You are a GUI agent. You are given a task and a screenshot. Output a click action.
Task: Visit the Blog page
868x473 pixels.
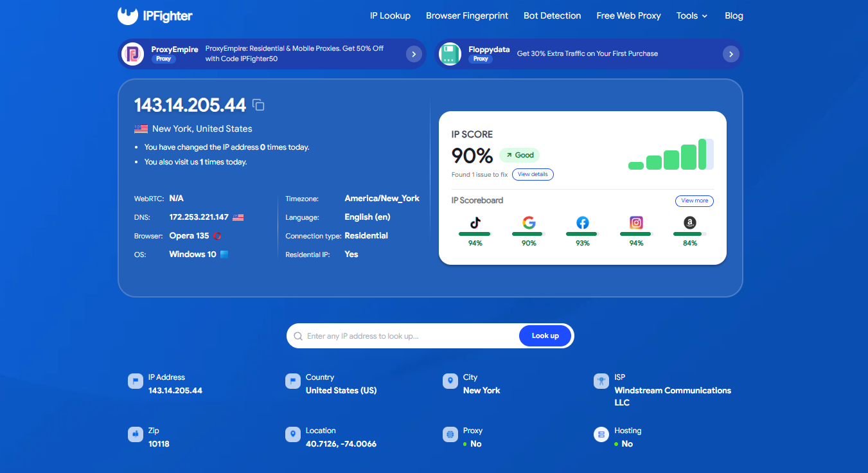(x=734, y=15)
